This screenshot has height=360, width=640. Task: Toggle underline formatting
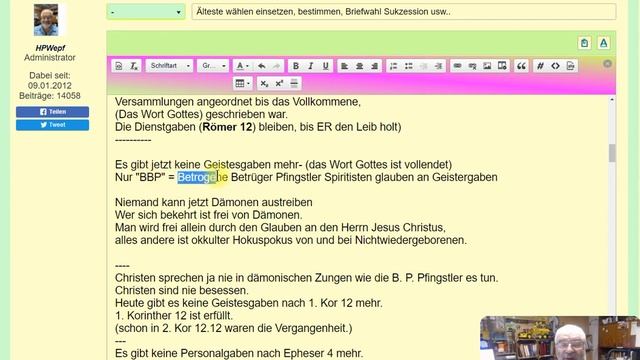click(325, 66)
